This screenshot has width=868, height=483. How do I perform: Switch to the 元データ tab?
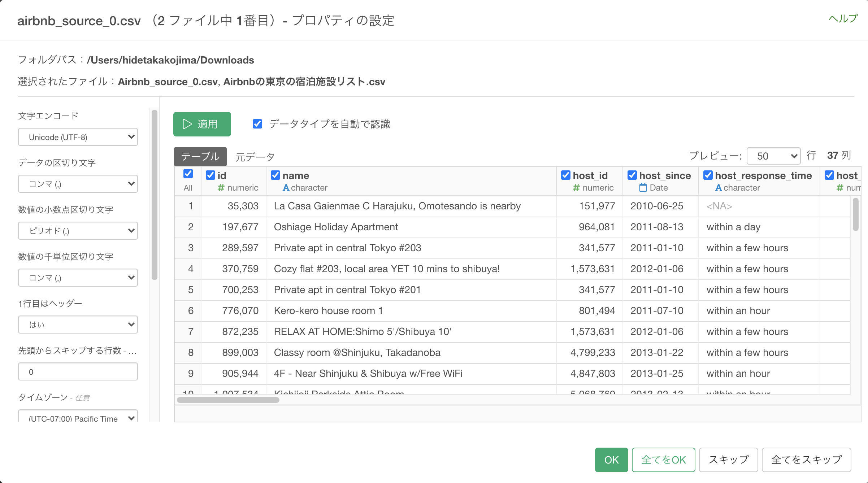255,157
